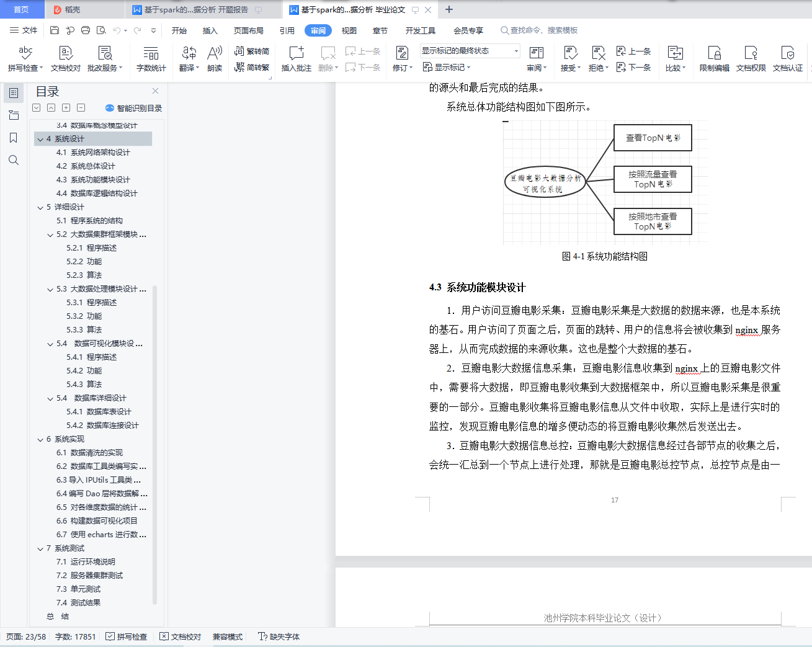Collapse the 5 详细设计 outline node
Screen dimensions: 812x647
coord(40,207)
